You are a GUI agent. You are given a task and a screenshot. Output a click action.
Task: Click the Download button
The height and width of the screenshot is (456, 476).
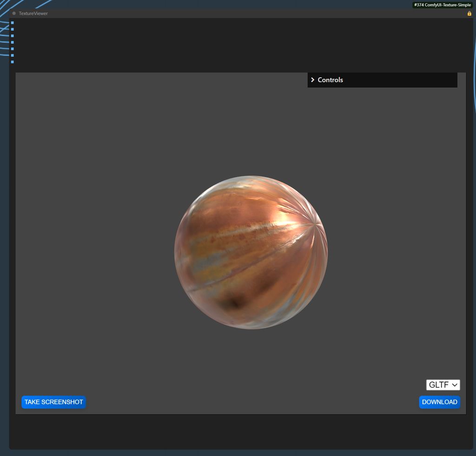439,402
